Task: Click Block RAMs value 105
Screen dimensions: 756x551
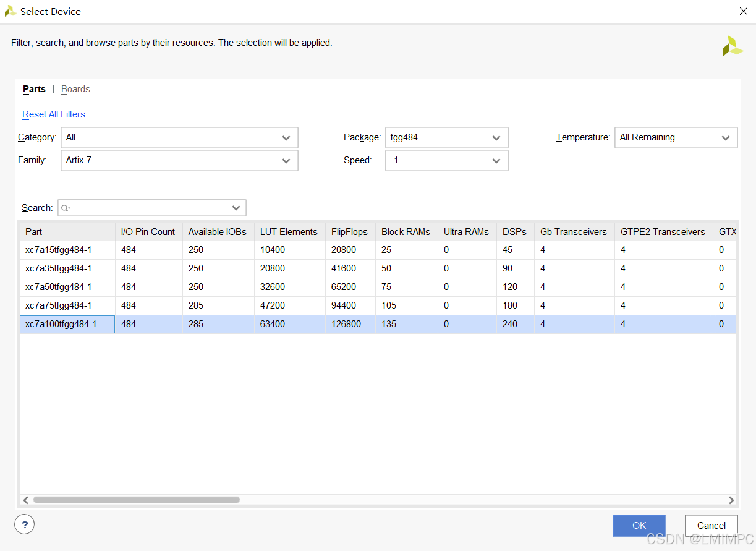Action: (389, 305)
